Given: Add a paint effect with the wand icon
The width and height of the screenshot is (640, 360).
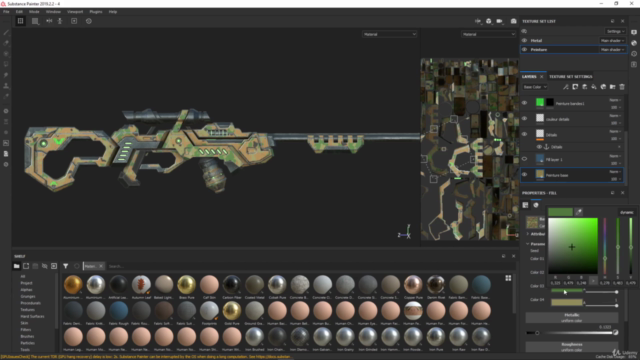Looking at the screenshot, I should click(566, 87).
